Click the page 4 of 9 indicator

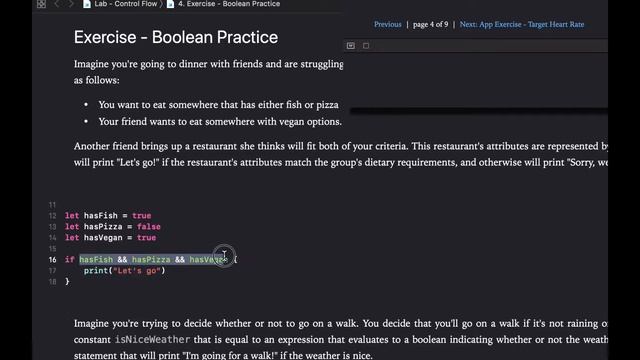coord(430,24)
